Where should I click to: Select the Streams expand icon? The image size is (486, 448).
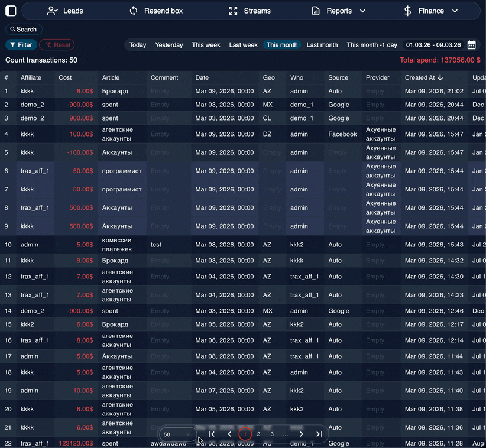pos(232,11)
